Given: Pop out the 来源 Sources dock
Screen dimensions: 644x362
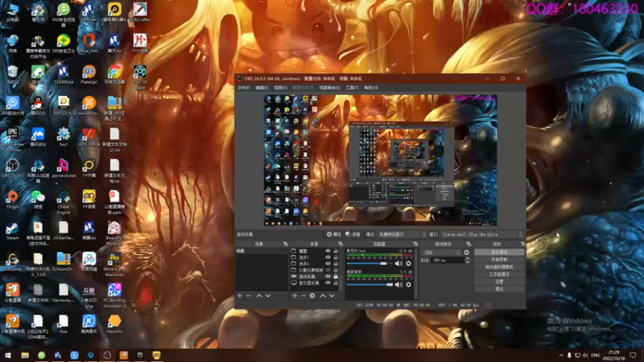Looking at the screenshot, I should [x=340, y=245].
